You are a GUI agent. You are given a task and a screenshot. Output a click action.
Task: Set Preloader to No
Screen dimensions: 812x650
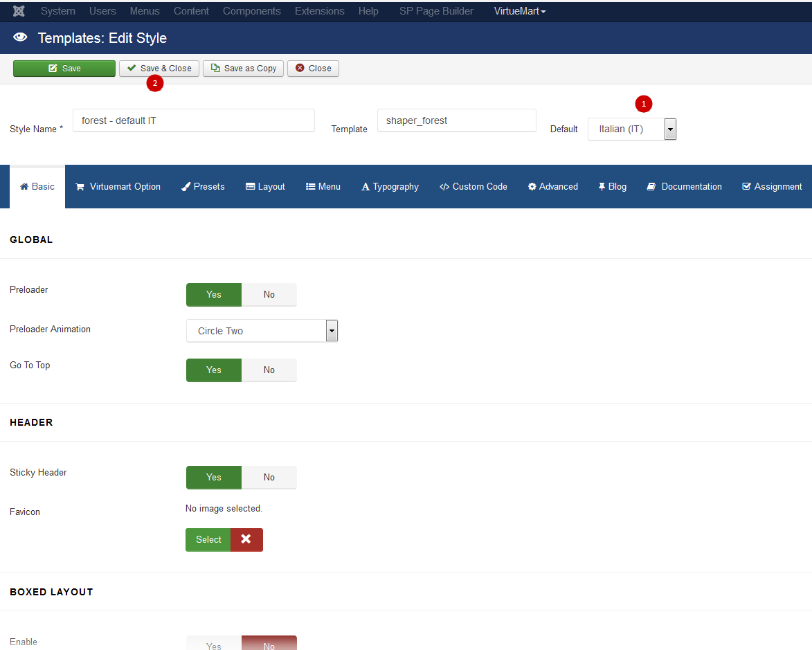coord(269,294)
